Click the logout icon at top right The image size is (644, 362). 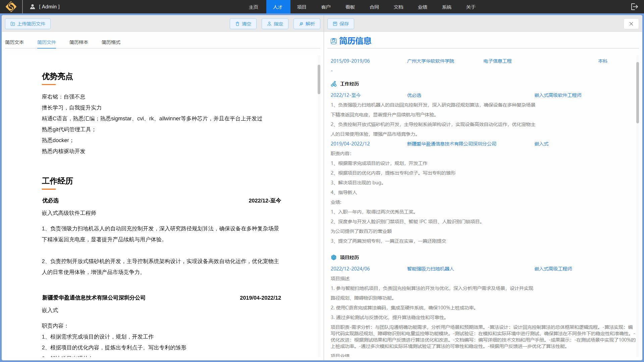635,7
